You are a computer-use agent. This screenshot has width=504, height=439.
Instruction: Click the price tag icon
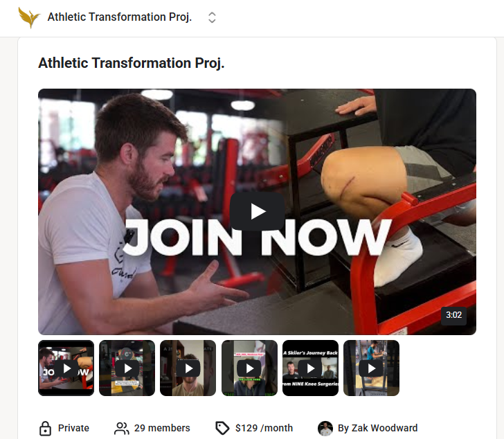click(x=222, y=428)
